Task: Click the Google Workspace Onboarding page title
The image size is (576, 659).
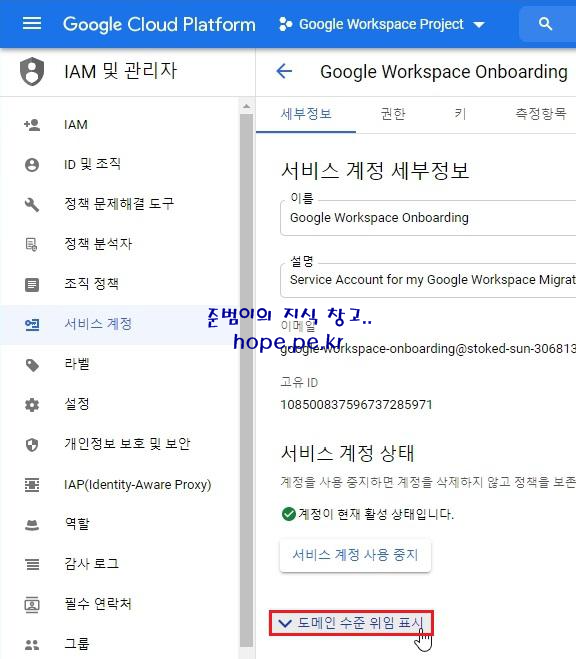Action: point(444,72)
